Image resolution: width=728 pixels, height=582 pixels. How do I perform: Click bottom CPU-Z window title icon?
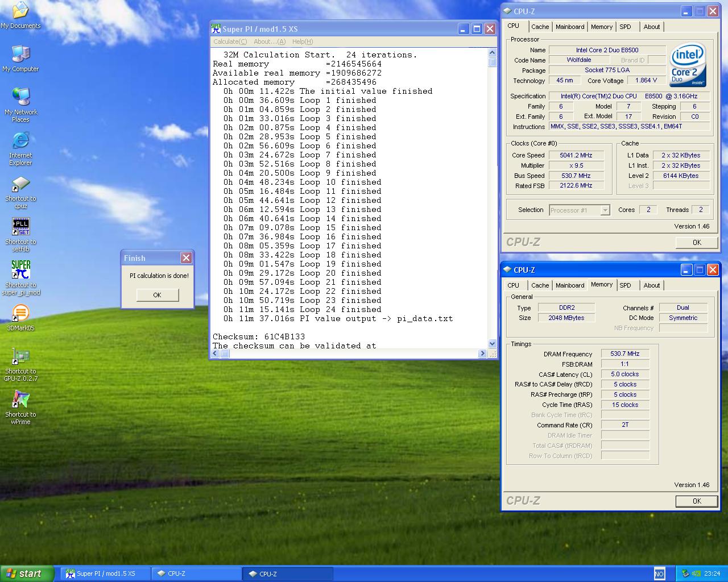click(x=508, y=269)
